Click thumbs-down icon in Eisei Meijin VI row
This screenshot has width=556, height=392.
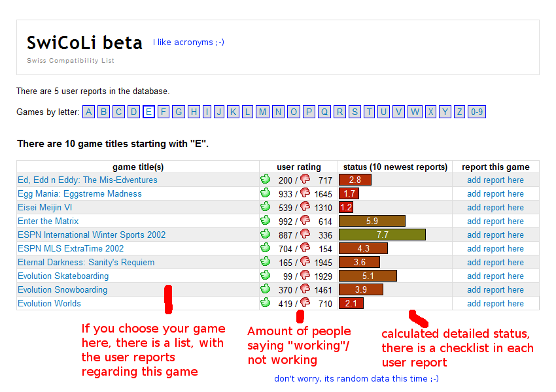coord(305,207)
